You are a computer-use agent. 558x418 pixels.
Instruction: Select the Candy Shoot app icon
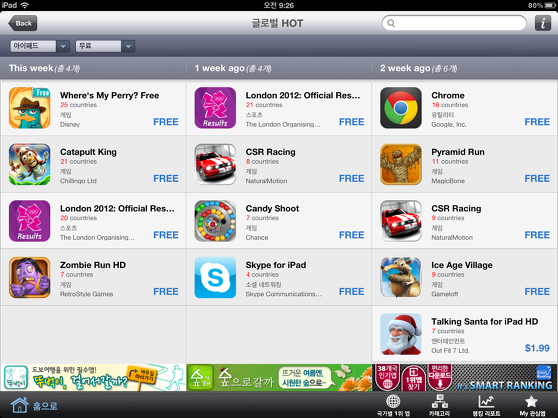tap(215, 221)
